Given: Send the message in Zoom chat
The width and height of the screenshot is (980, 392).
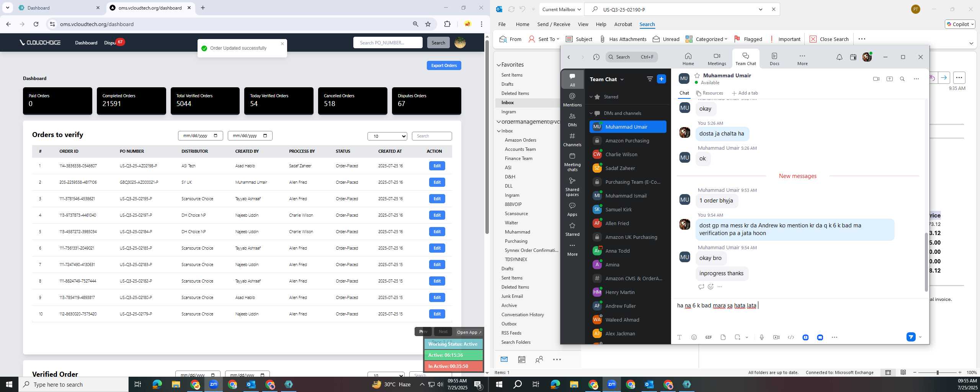Looking at the screenshot, I should [911, 337].
